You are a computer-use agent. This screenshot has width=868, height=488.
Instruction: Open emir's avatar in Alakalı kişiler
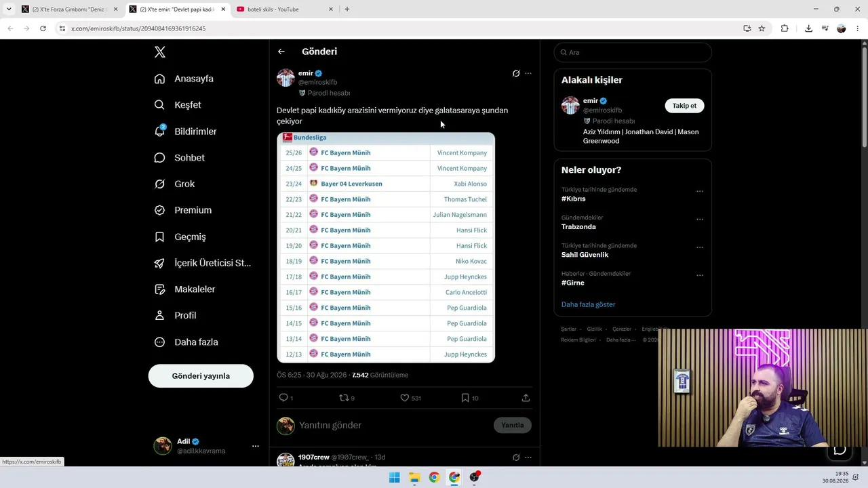(x=570, y=105)
